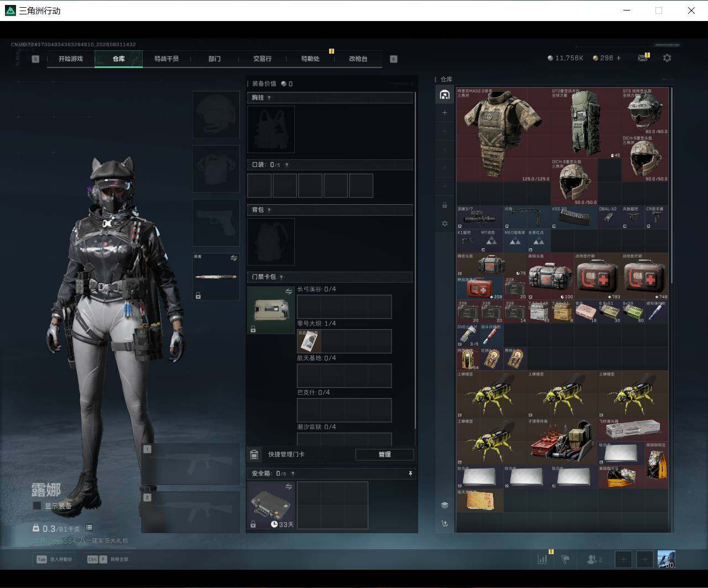Click the Q key hint before the tabs

(35, 59)
